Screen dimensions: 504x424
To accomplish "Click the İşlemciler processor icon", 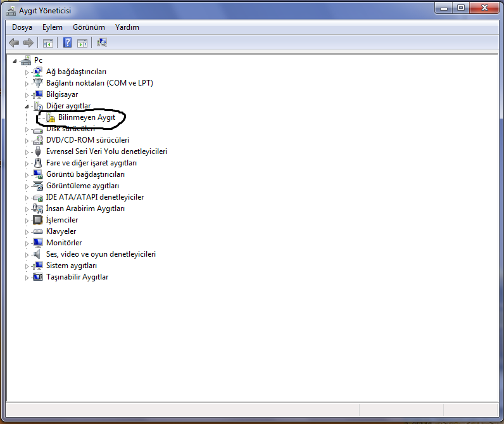I will (x=38, y=220).
